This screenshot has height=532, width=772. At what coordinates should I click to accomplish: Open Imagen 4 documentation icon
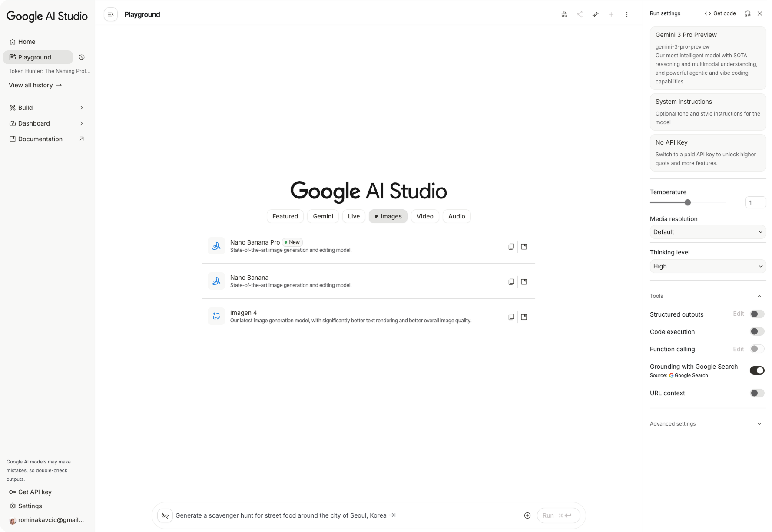[x=524, y=317]
